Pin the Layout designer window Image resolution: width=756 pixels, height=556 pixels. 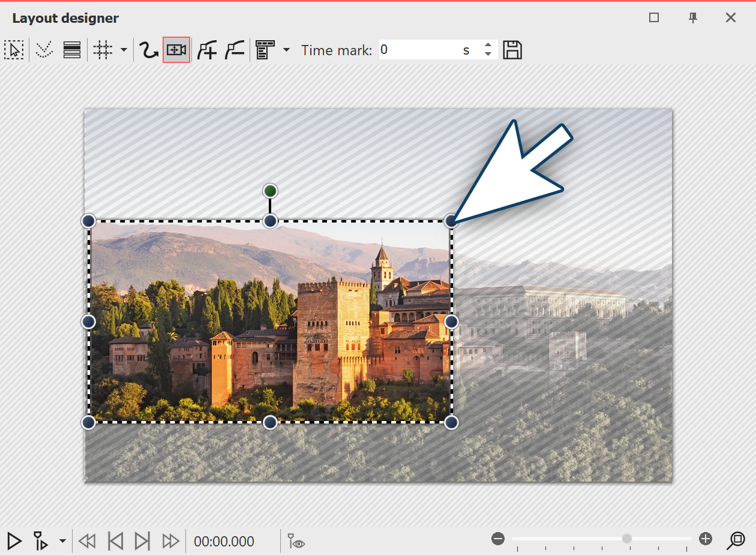pos(692,19)
